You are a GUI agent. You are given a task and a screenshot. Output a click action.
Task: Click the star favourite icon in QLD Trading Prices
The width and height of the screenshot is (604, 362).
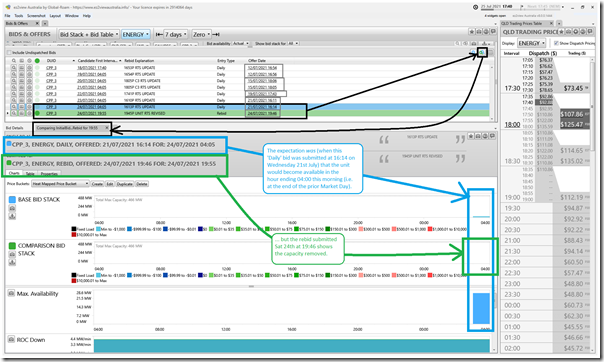(x=562, y=32)
